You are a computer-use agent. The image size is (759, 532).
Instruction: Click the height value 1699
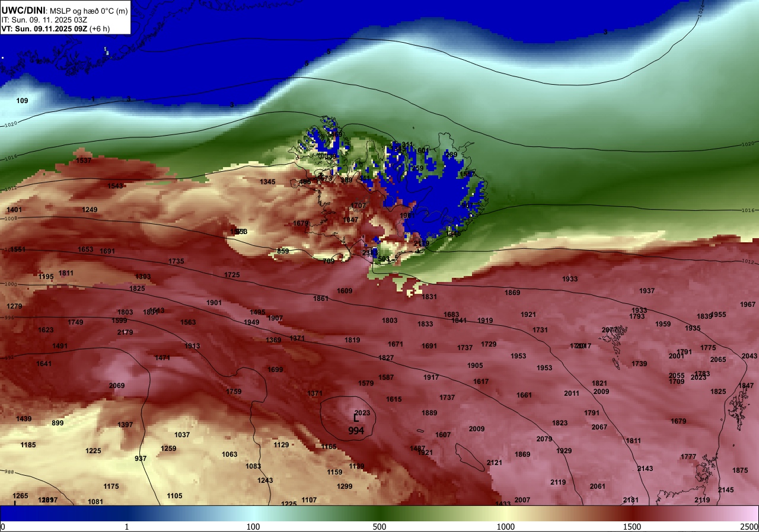[x=275, y=370]
